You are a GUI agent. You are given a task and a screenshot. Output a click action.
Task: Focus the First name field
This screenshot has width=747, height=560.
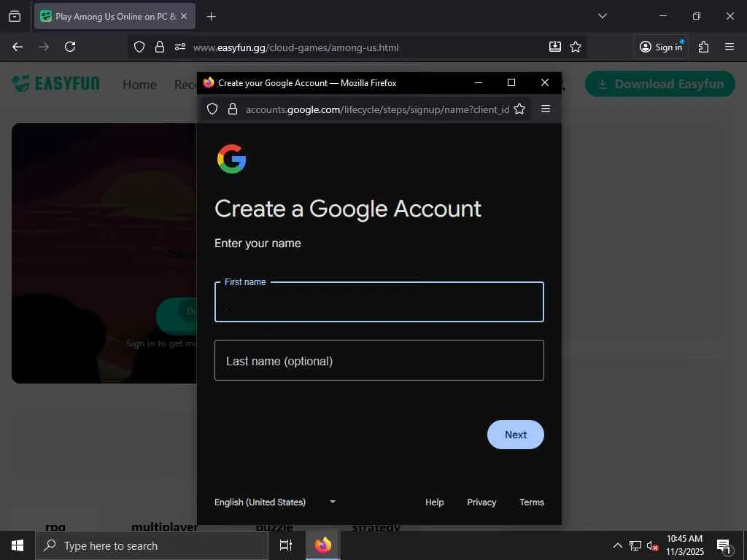(379, 302)
